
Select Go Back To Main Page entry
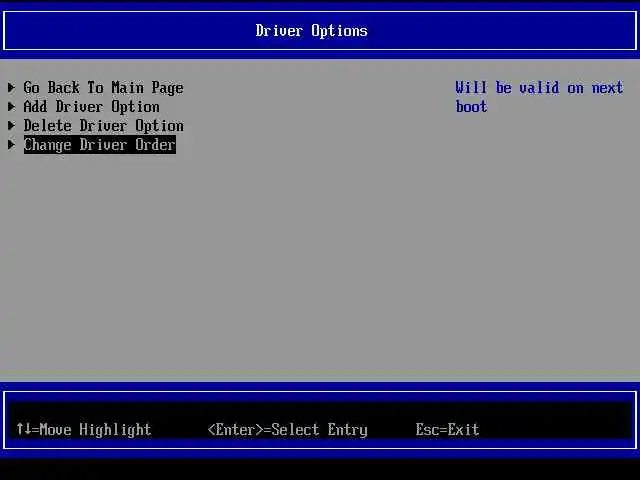(104, 88)
